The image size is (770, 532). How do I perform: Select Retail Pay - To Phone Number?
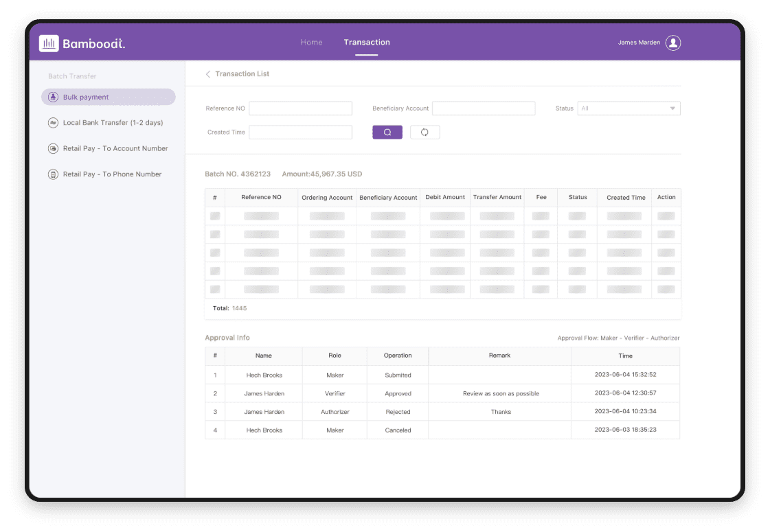[112, 174]
